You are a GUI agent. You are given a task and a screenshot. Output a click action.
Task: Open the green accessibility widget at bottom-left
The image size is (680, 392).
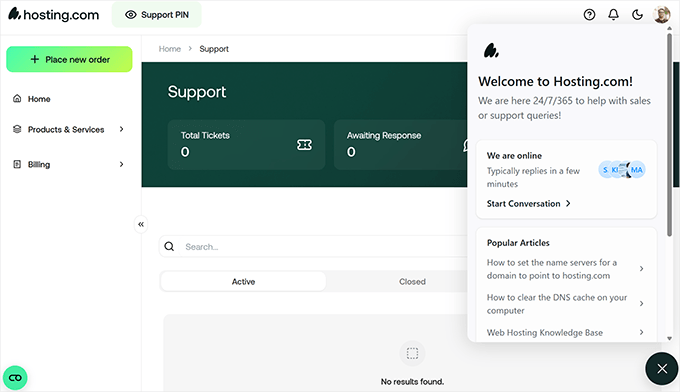click(x=15, y=378)
